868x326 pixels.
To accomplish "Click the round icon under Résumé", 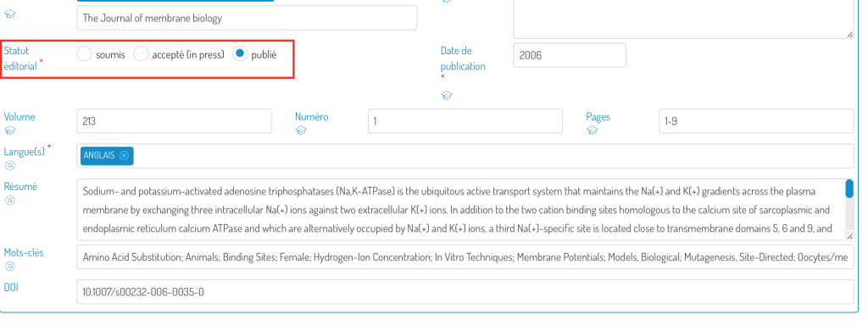I will [9, 200].
